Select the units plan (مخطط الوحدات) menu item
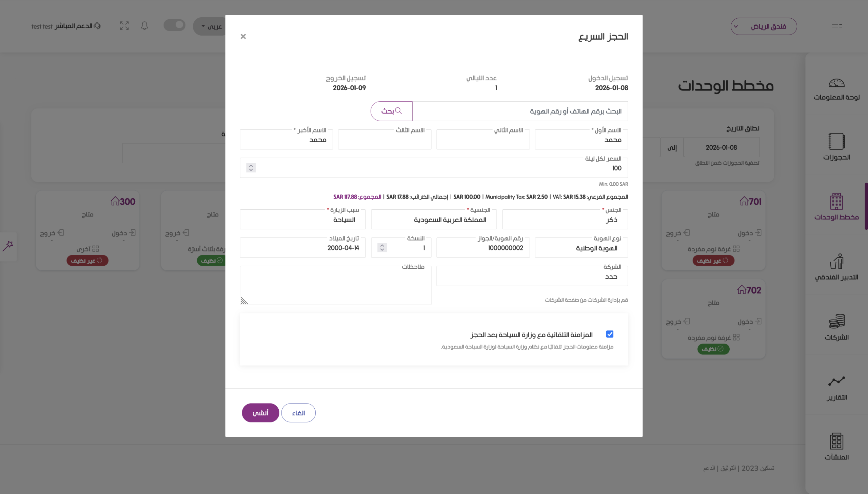 pos(836,206)
